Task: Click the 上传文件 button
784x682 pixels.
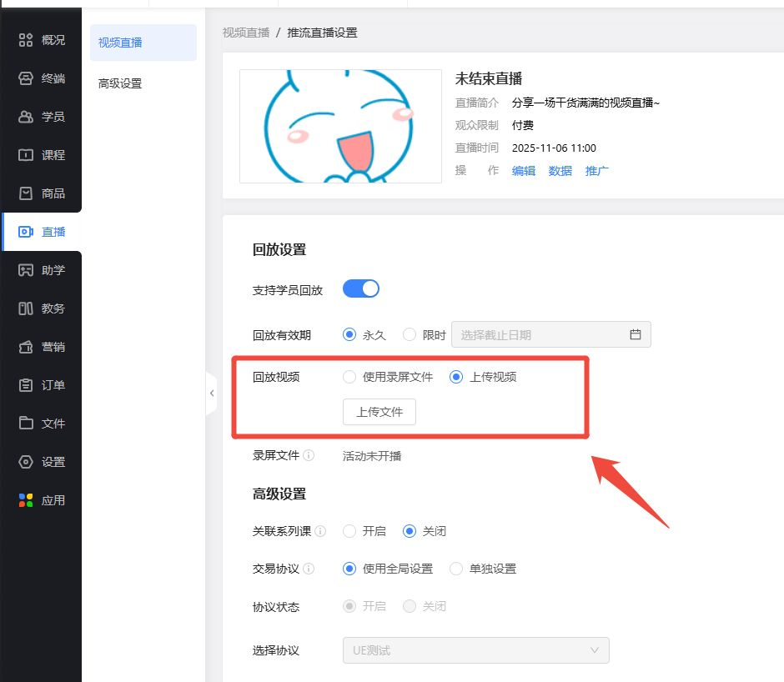Action: pyautogui.click(x=379, y=412)
